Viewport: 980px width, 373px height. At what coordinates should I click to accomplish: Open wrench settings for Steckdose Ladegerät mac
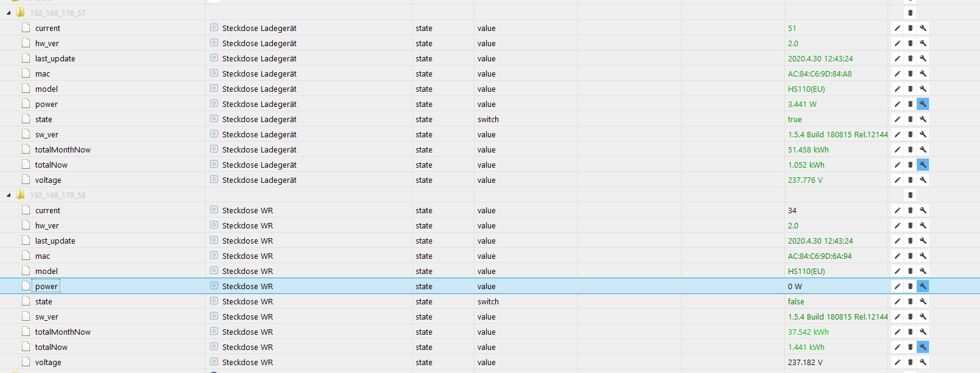(923, 74)
